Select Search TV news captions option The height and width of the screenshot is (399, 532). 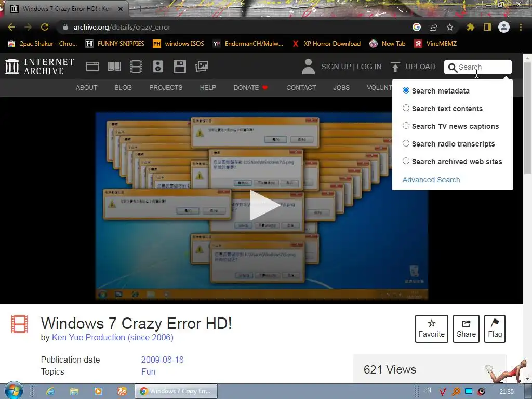pyautogui.click(x=406, y=126)
